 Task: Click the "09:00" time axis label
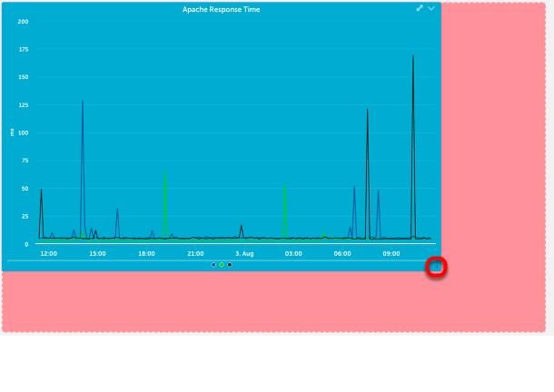391,253
